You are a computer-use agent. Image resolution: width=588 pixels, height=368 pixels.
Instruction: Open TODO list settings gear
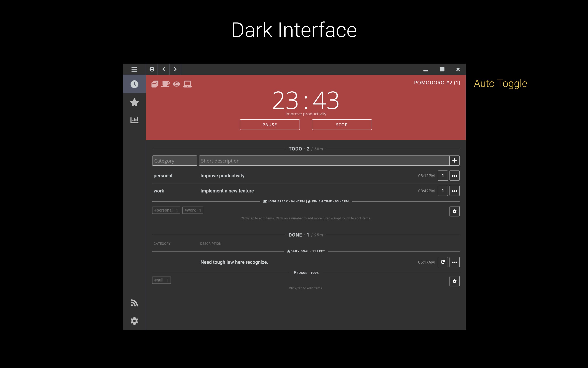pos(454,211)
